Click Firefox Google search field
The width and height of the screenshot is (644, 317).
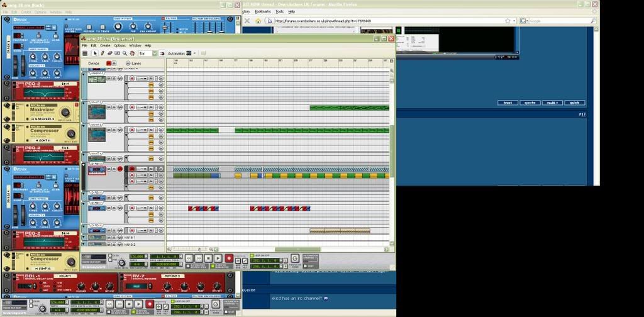tap(560, 21)
